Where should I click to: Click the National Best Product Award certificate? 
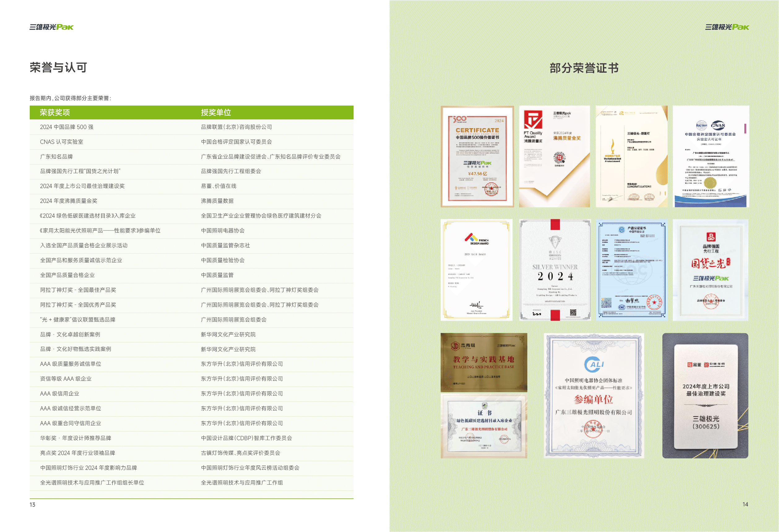pyautogui.click(x=631, y=157)
